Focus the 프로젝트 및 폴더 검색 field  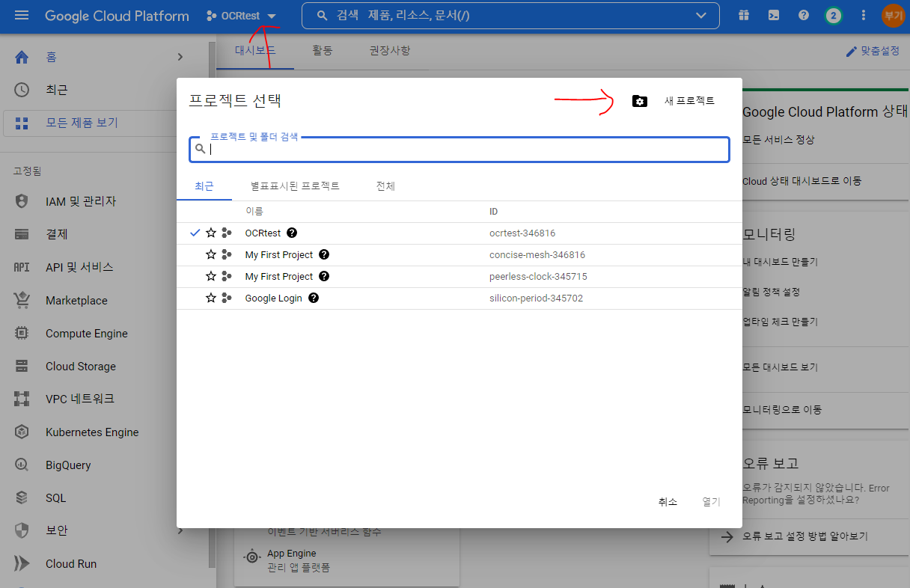(459, 149)
